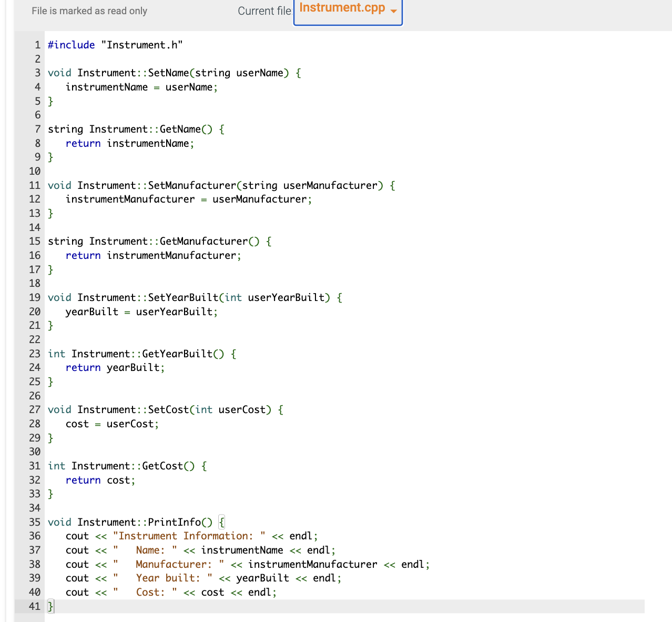
Task: Click the SetCost function definition
Action: coord(165,409)
